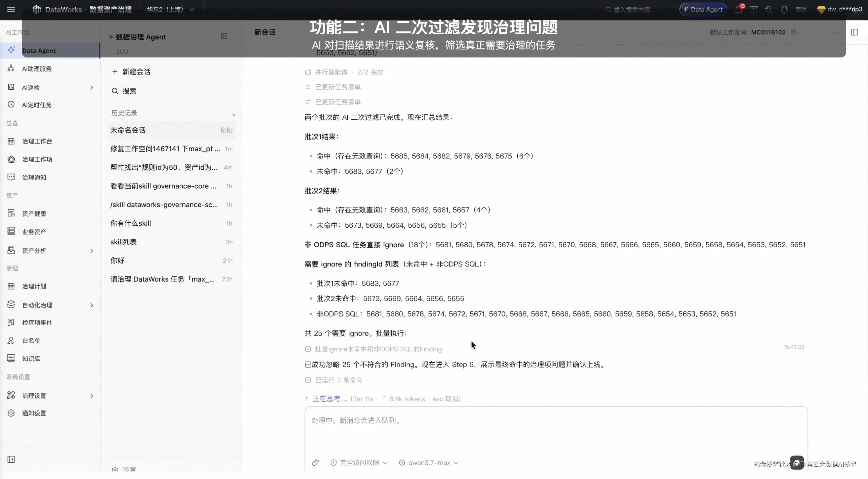The image size is (868, 479).
Task: Click the Data Agent sparkle icon in sidebar
Action: coord(11,50)
